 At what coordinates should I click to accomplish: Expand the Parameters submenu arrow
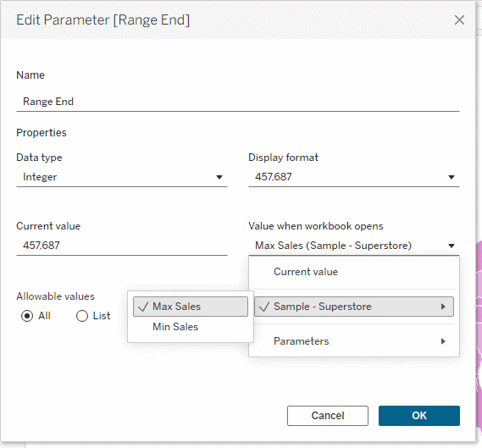pyautogui.click(x=443, y=341)
